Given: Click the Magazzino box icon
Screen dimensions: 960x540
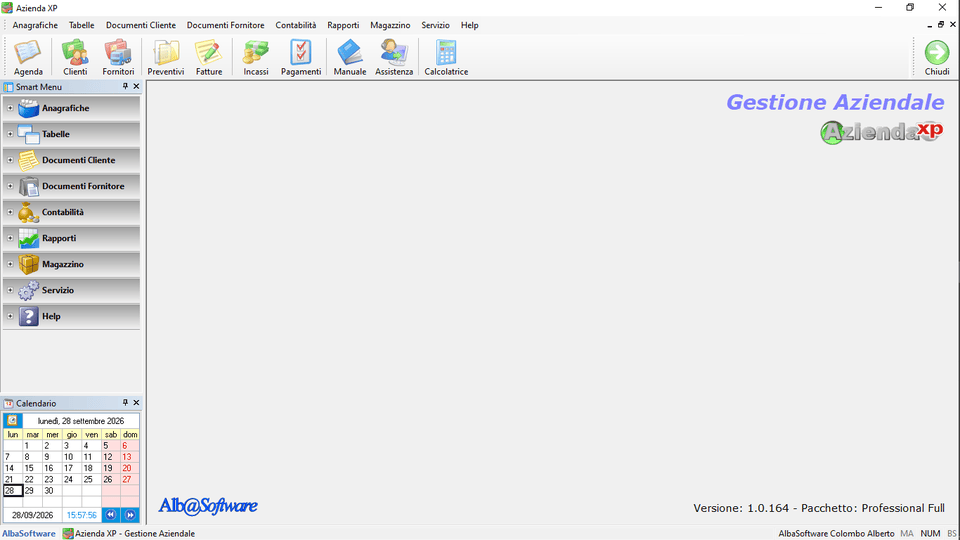Looking at the screenshot, I should click(28, 264).
